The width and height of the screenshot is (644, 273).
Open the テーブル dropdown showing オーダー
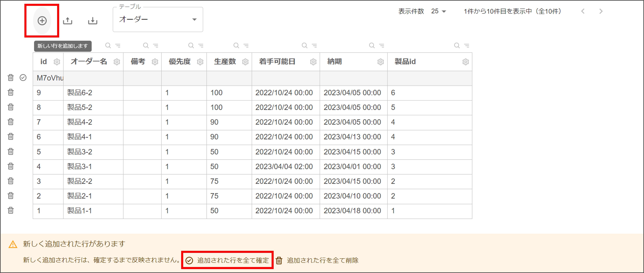pyautogui.click(x=158, y=20)
